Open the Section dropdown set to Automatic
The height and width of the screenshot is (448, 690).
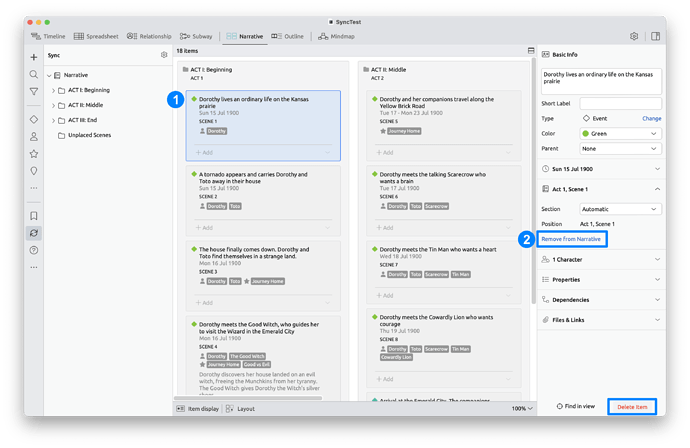(619, 208)
